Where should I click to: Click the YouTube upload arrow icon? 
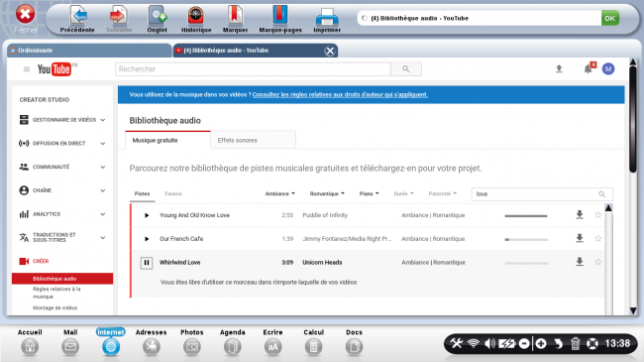(559, 68)
